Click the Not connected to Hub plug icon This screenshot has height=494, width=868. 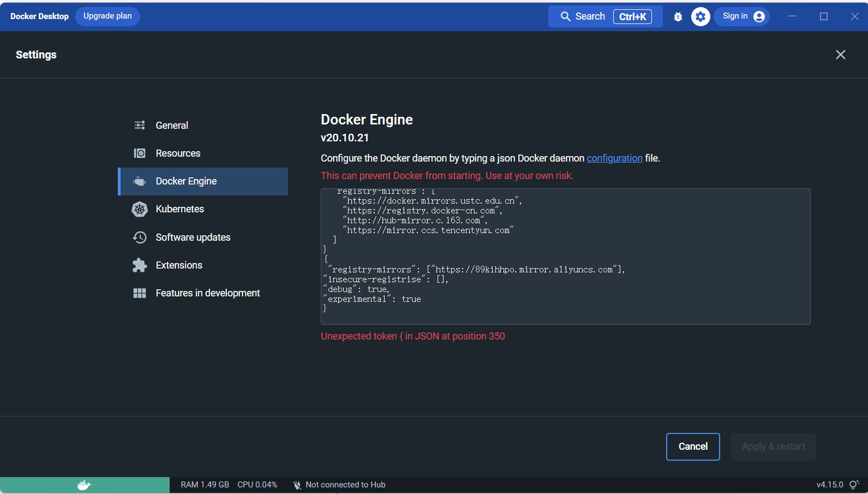coord(297,485)
